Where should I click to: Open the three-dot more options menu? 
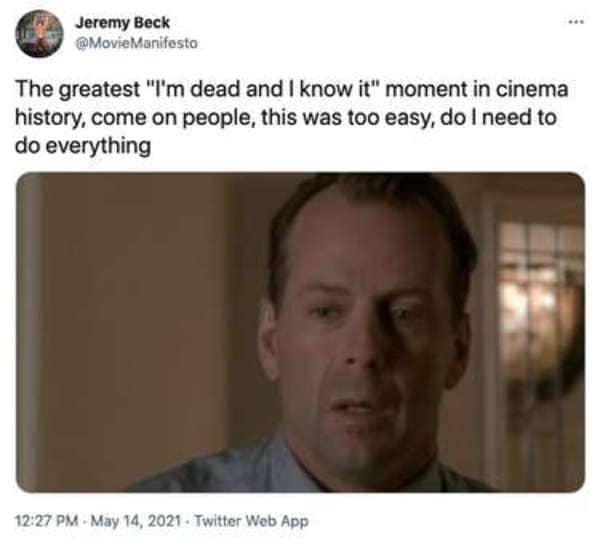click(x=576, y=22)
